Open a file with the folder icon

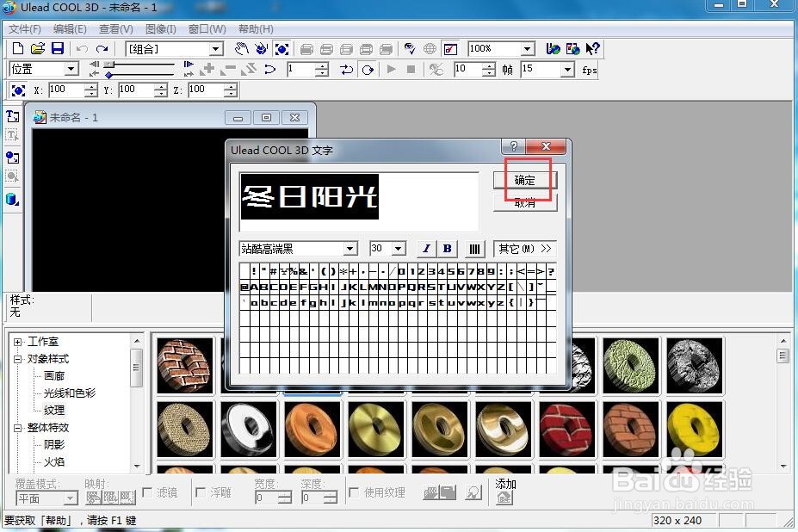(38, 49)
